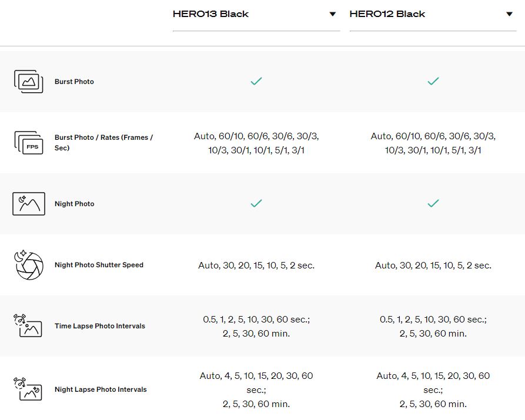Click HERO13 burst rates value text

256,143
